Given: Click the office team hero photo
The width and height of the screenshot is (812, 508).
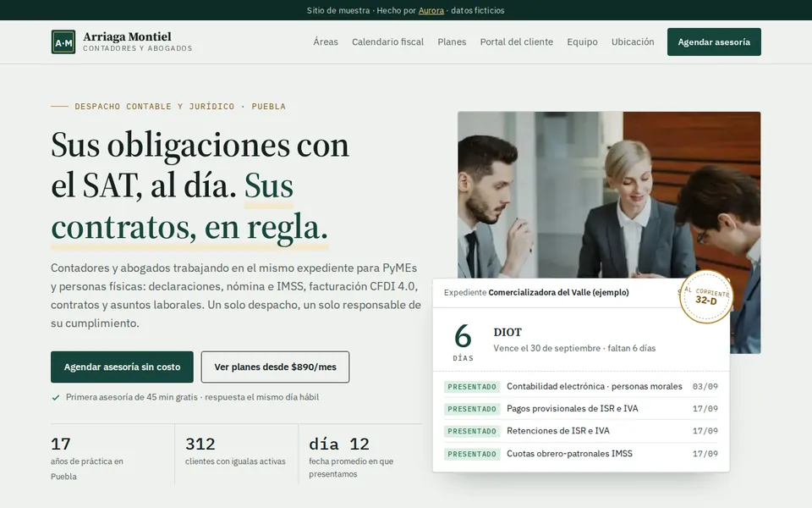Looking at the screenshot, I should point(608,195).
